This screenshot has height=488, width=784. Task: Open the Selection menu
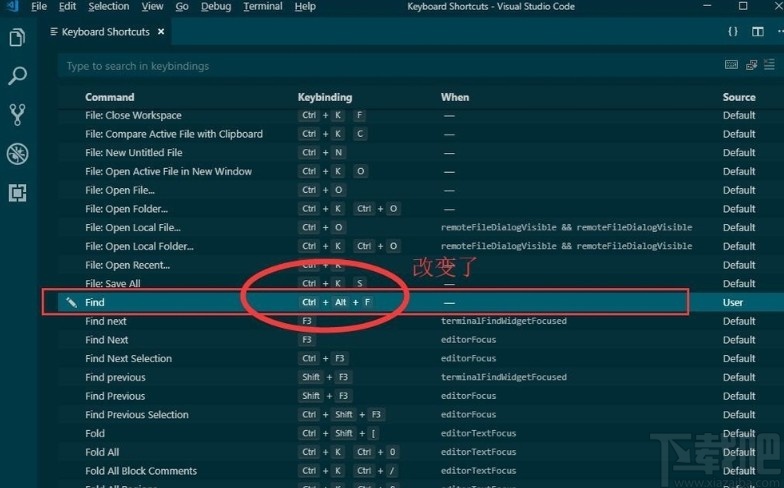(108, 6)
